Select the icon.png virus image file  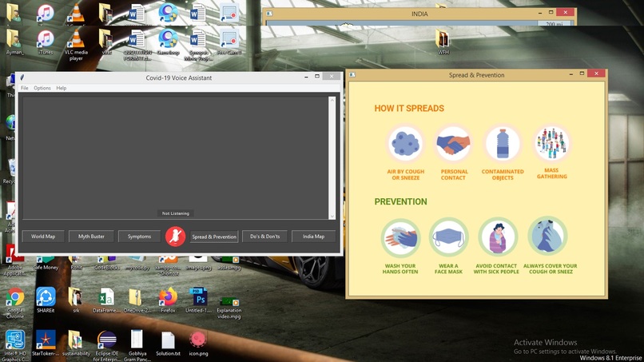(x=198, y=343)
